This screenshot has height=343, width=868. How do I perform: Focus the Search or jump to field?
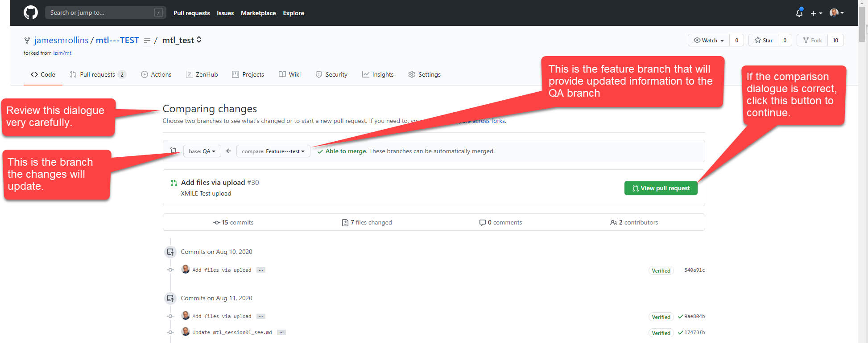coord(105,12)
